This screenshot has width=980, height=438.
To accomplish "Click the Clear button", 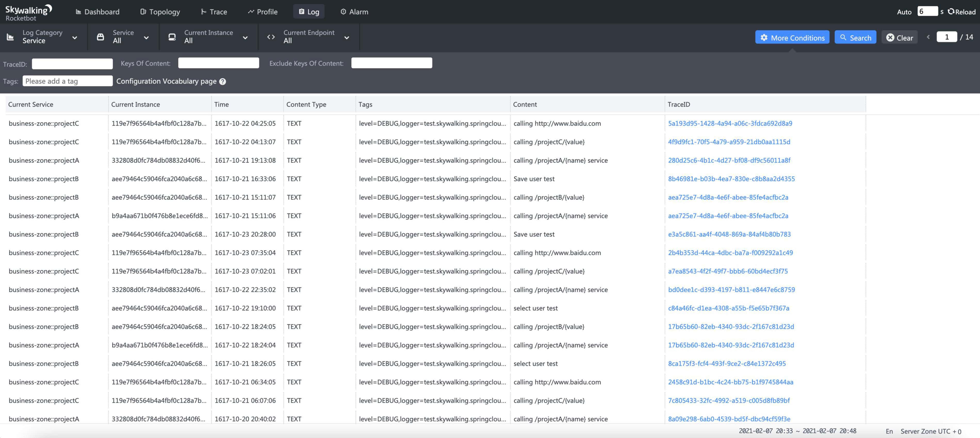I will [899, 37].
